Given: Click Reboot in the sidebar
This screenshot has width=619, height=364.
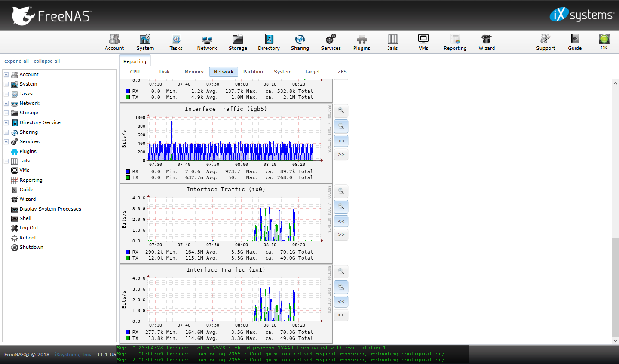Looking at the screenshot, I should click(x=28, y=238).
